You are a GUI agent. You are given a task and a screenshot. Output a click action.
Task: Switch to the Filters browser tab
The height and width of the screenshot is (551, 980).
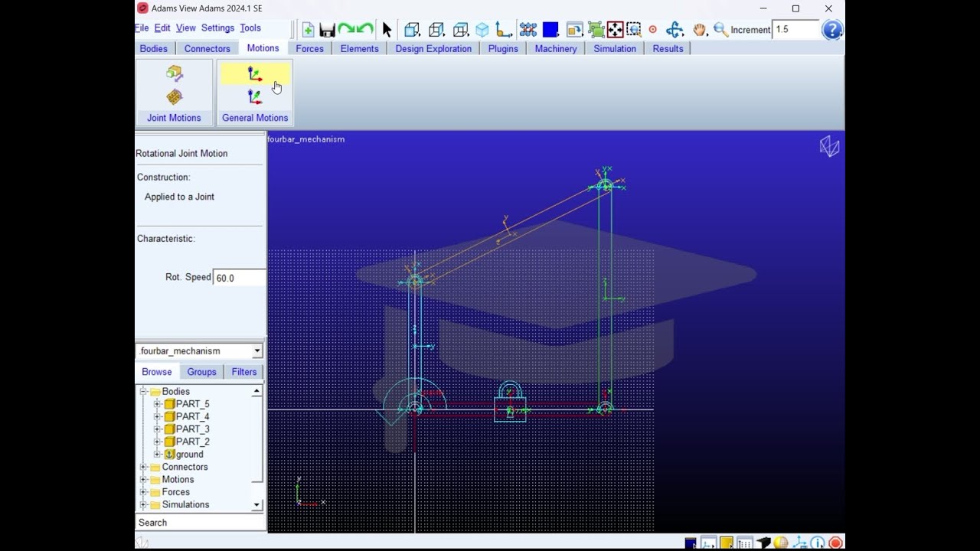[x=244, y=372]
